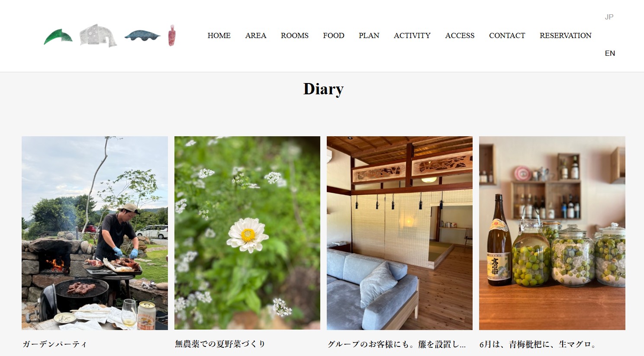Switch language to JP

[609, 17]
